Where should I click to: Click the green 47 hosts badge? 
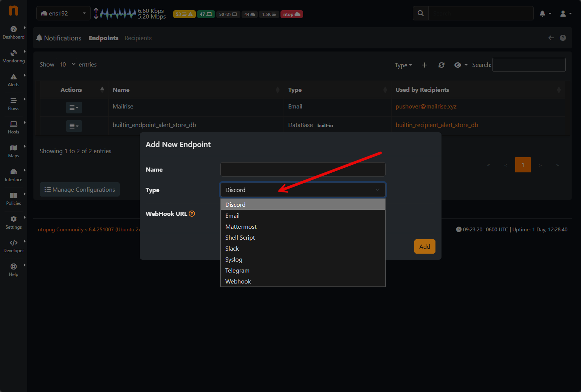206,14
